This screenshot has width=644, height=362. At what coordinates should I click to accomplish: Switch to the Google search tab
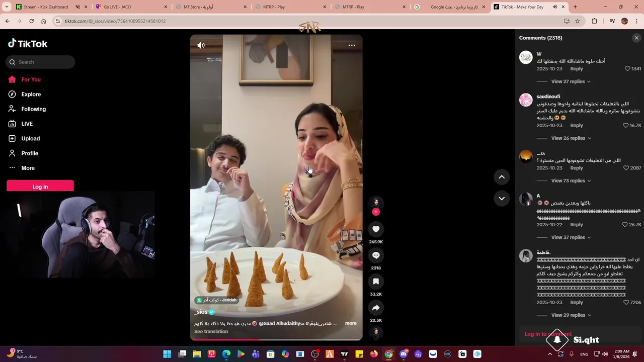[451, 7]
